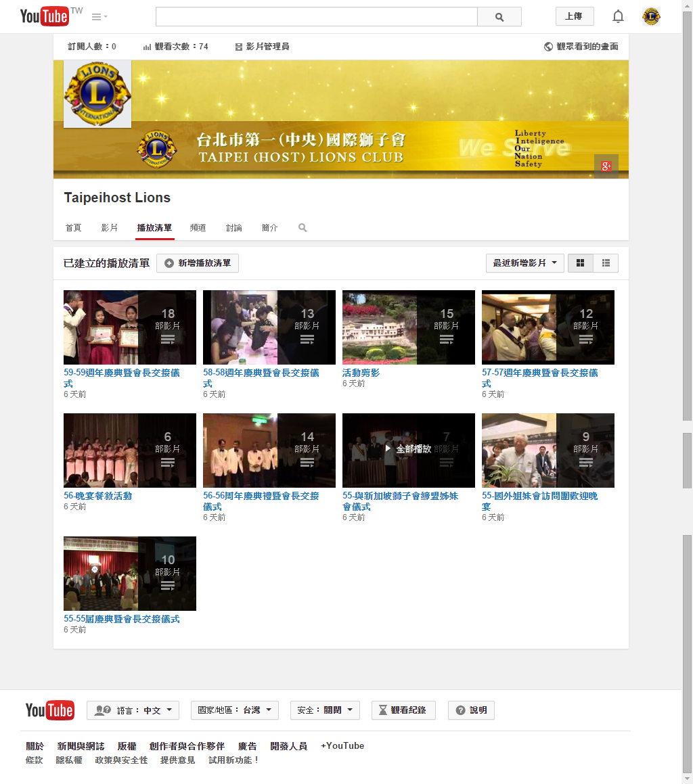This screenshot has height=784, width=693.
Task: Click the Lions channel profile picture
Action: click(x=97, y=93)
